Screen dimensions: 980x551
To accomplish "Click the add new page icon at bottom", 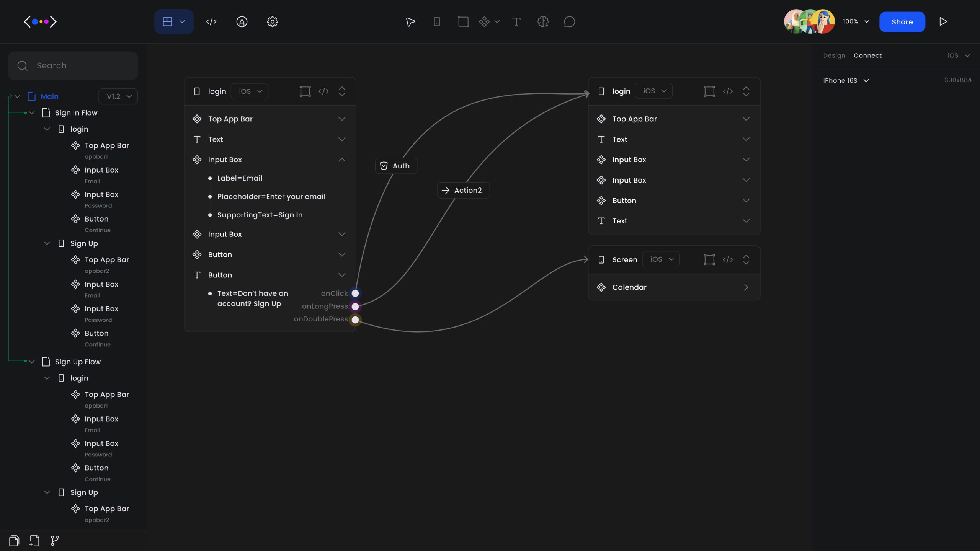I will point(34,541).
